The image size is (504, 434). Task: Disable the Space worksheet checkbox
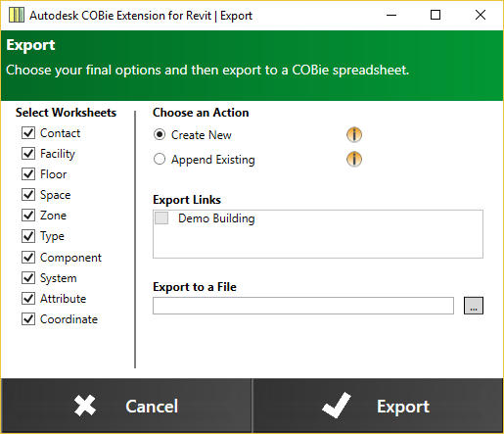click(28, 195)
